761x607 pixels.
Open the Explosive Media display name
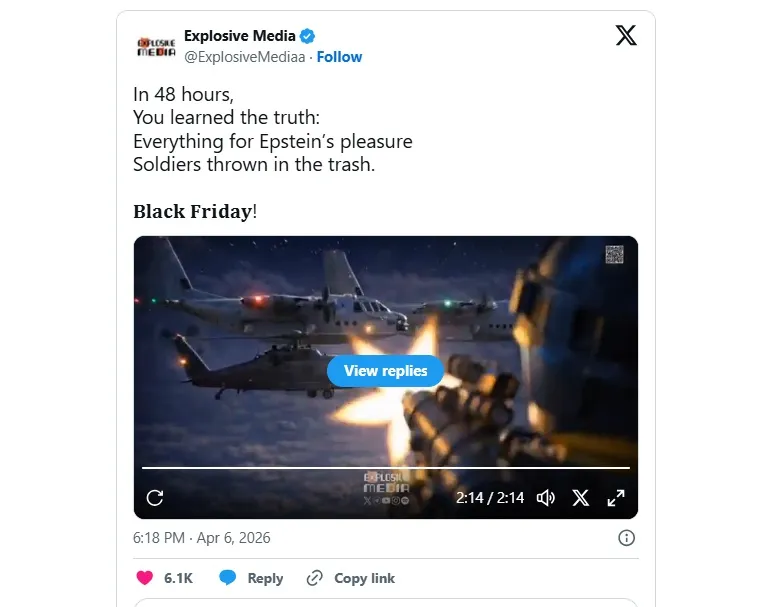pyautogui.click(x=240, y=36)
